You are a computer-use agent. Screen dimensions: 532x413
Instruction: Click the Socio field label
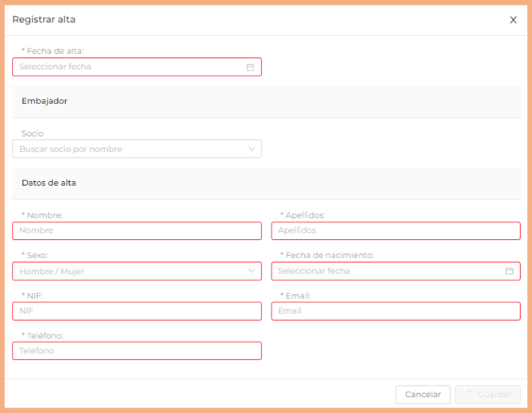33,133
